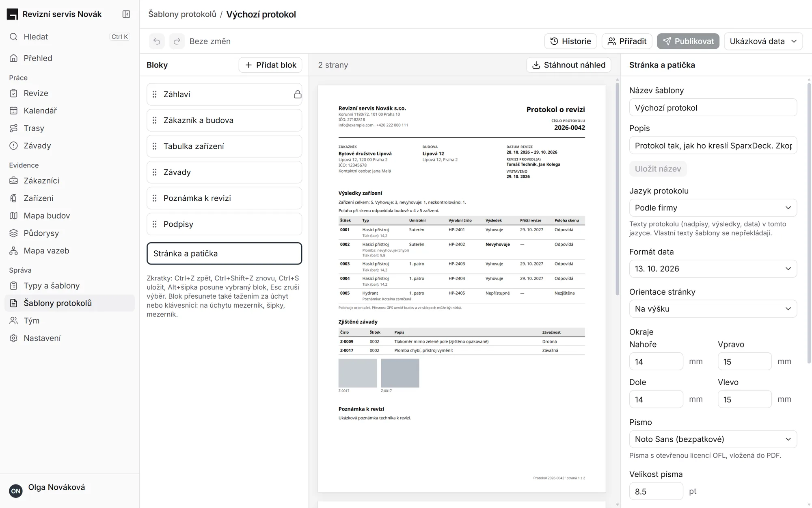
Task: Click the preview pane vertical scrollbar
Action: (617, 188)
